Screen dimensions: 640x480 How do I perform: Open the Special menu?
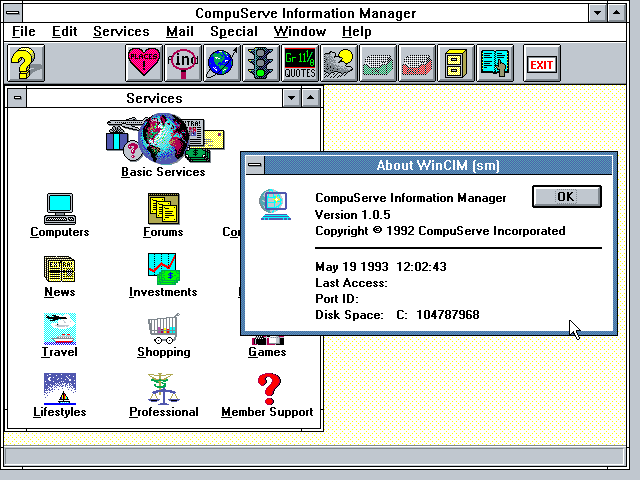tap(233, 31)
